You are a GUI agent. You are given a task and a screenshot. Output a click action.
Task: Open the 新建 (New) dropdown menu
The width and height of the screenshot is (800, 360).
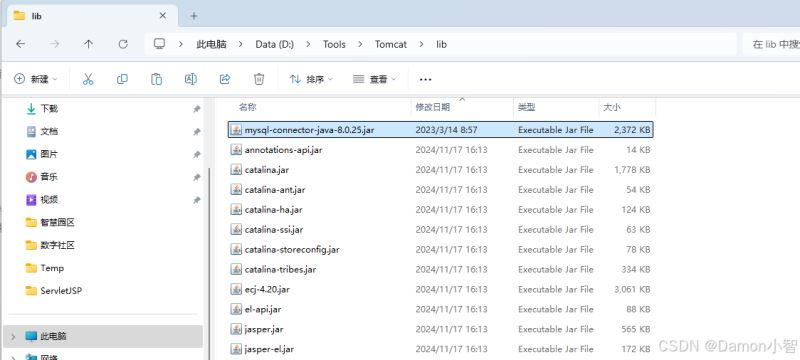point(36,79)
